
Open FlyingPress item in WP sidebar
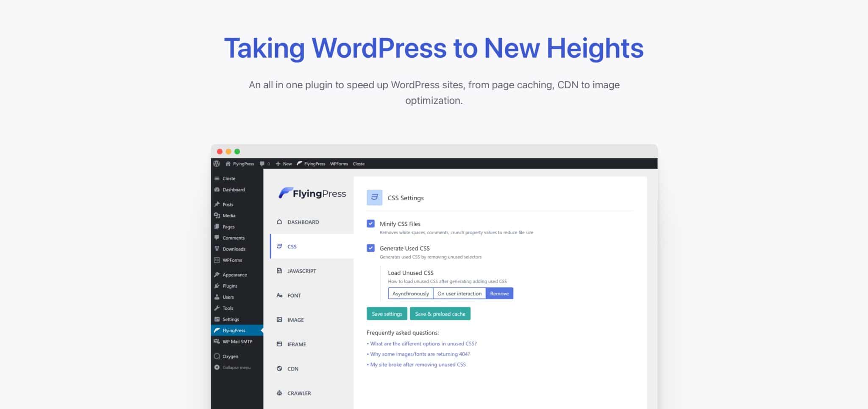(x=237, y=331)
